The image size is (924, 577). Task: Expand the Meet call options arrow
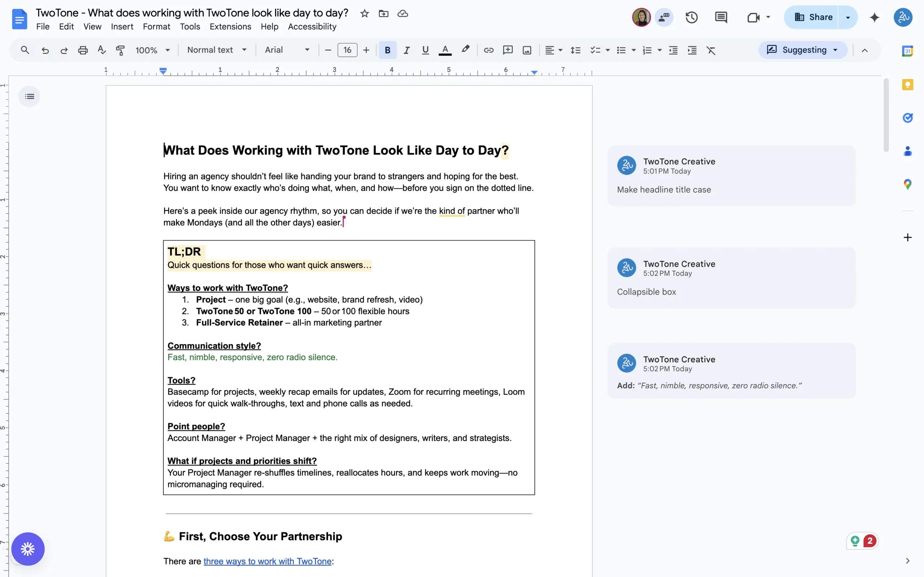click(x=768, y=17)
